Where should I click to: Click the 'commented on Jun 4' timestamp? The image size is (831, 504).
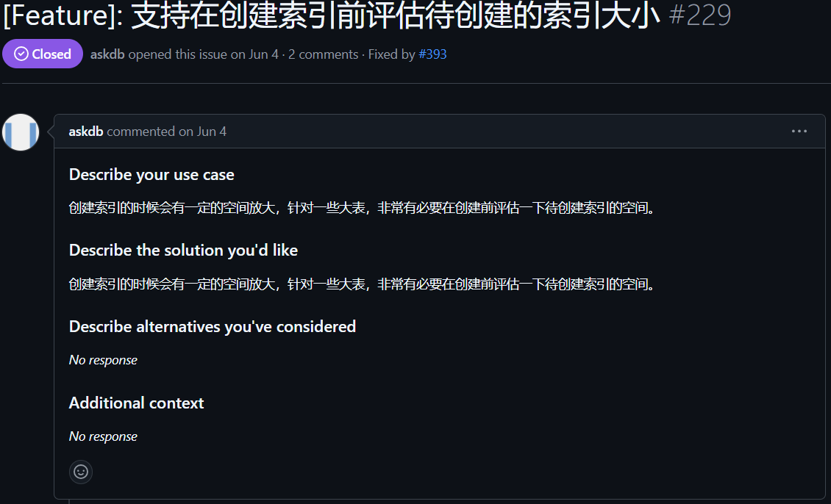166,132
